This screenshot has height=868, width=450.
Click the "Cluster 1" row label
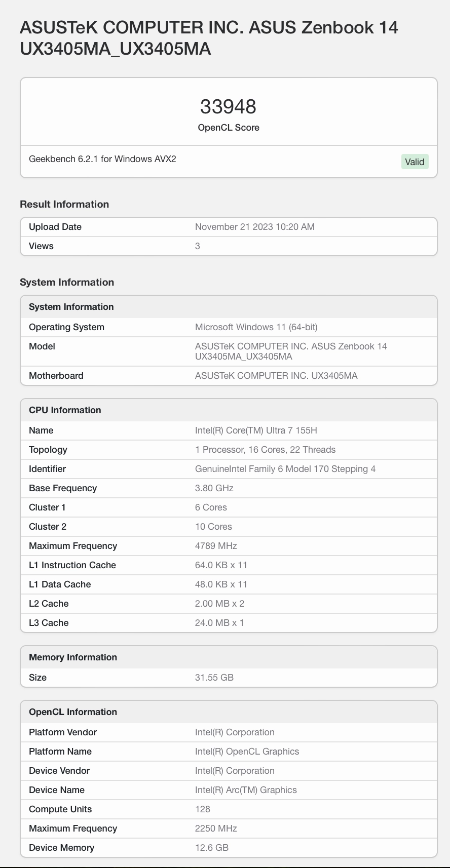click(47, 507)
